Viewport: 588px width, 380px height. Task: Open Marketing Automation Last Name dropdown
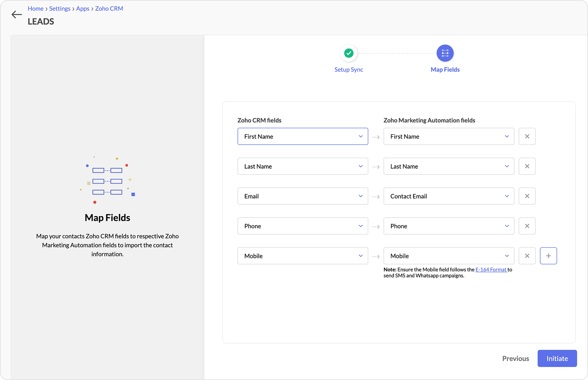pos(449,166)
